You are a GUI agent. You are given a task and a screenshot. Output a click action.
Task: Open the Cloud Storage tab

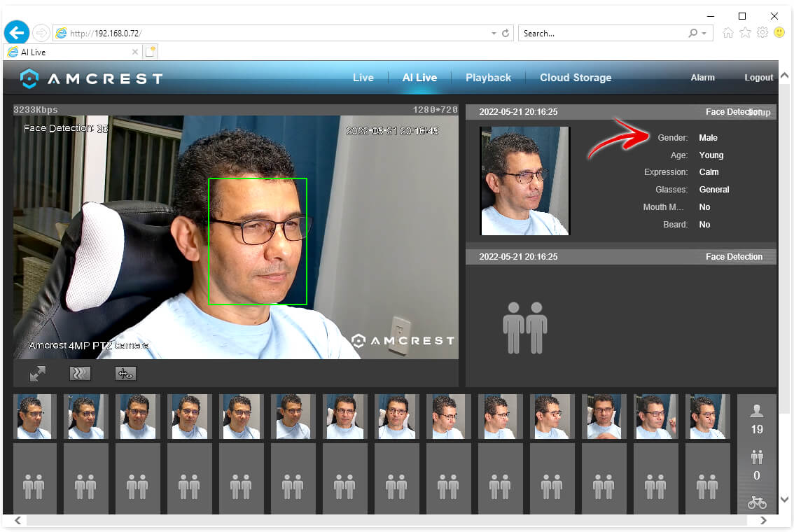click(575, 78)
